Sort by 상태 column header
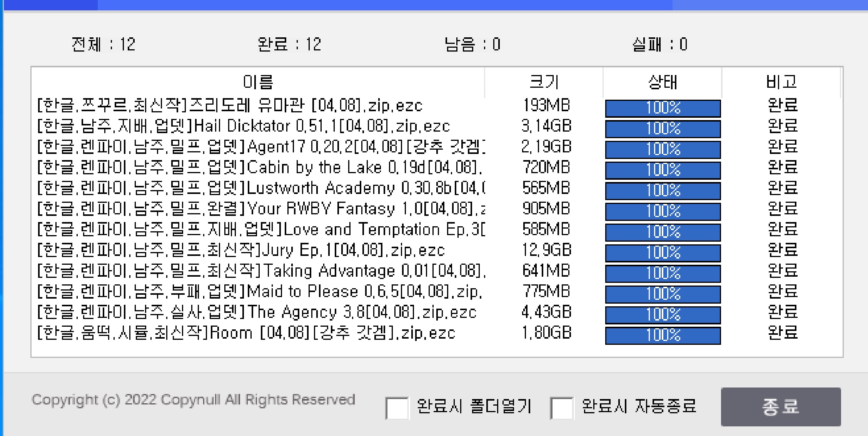 662,82
